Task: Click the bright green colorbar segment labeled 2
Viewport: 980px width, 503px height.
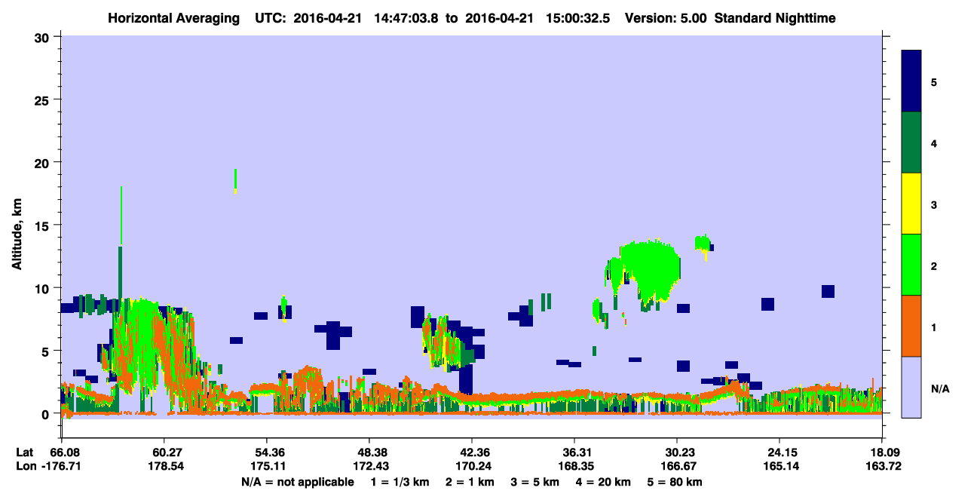Action: tap(911, 265)
